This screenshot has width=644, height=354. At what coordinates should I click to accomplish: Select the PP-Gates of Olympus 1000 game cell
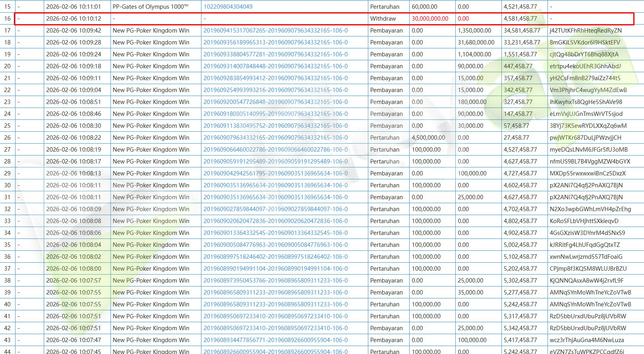click(x=151, y=7)
